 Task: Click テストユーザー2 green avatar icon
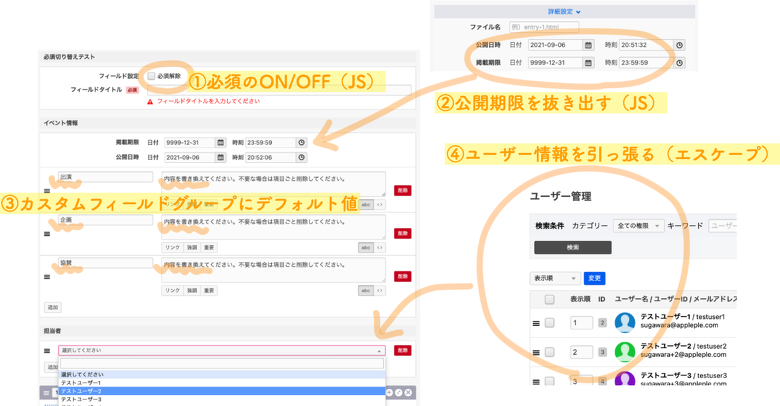click(x=625, y=352)
